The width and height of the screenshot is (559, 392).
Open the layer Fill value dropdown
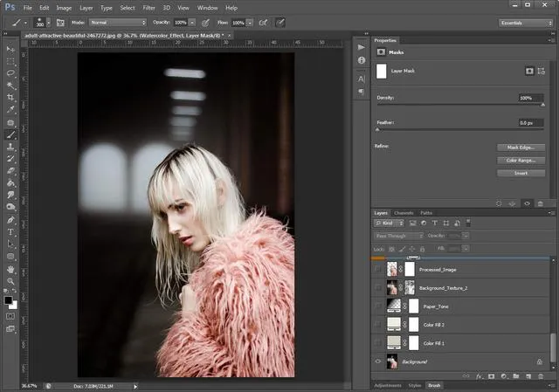pyautogui.click(x=466, y=249)
